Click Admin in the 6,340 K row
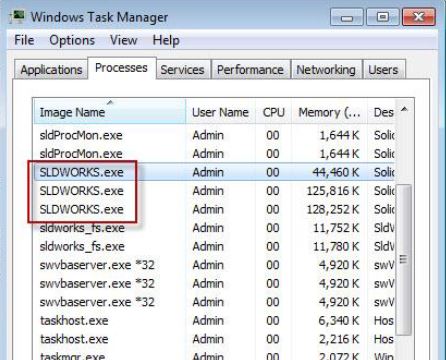The image size is (446, 360). (208, 321)
